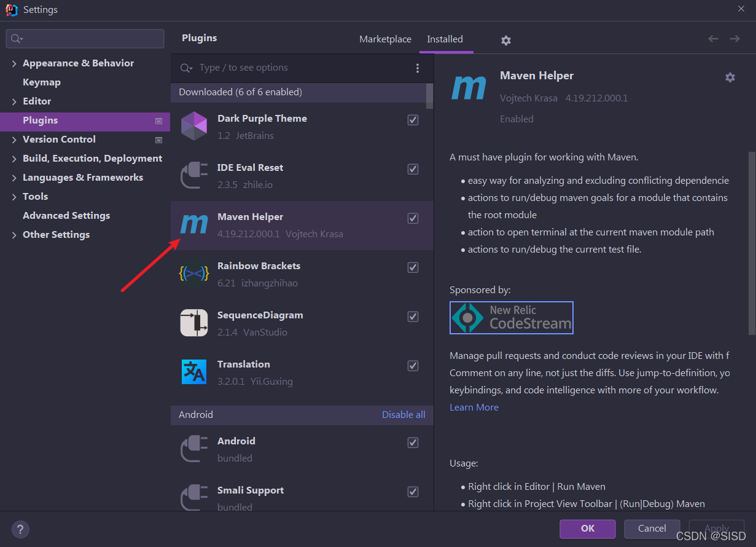
Task: Click the settings search magnifier icon
Action: point(17,39)
